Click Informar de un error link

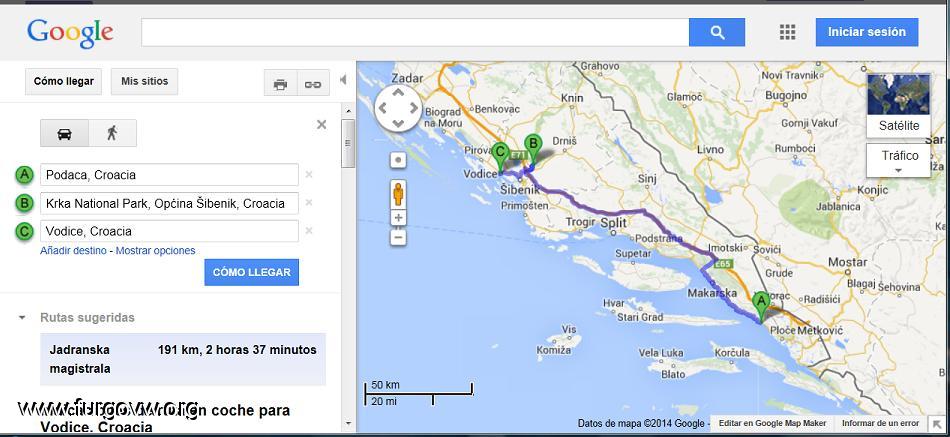[880, 423]
